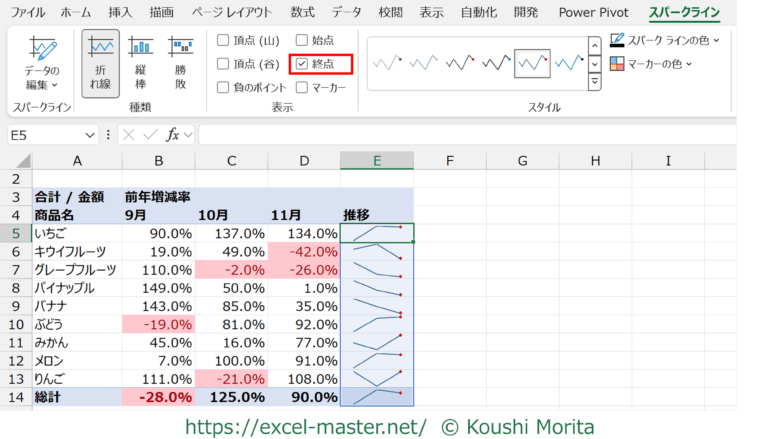Open the スパークラインの色 dropdown
This screenshot has width=780, height=439.
(666, 40)
